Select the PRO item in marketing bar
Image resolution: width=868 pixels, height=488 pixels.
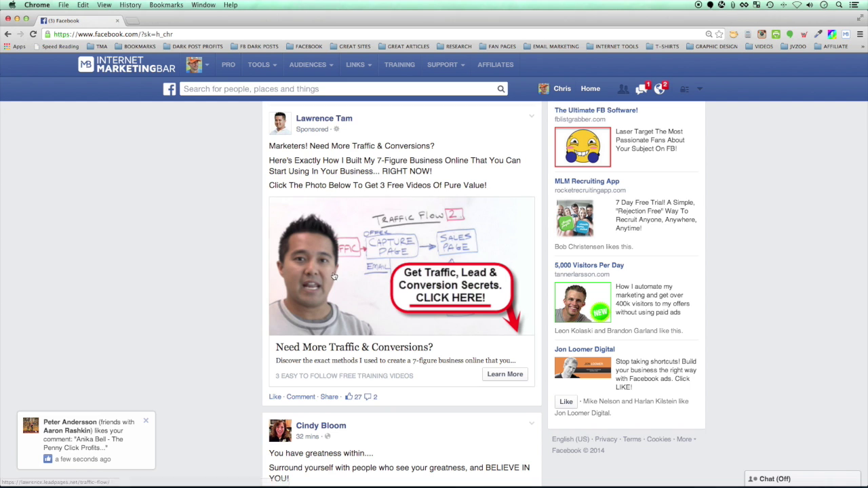229,64
